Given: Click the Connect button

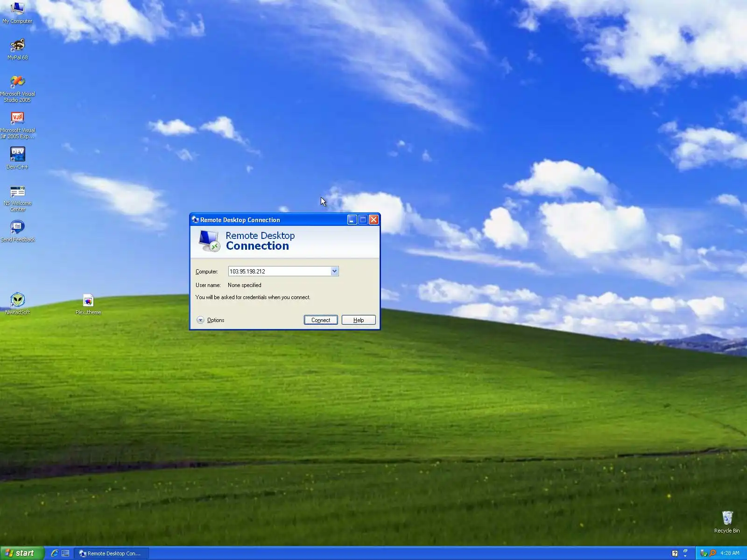Looking at the screenshot, I should [x=321, y=320].
